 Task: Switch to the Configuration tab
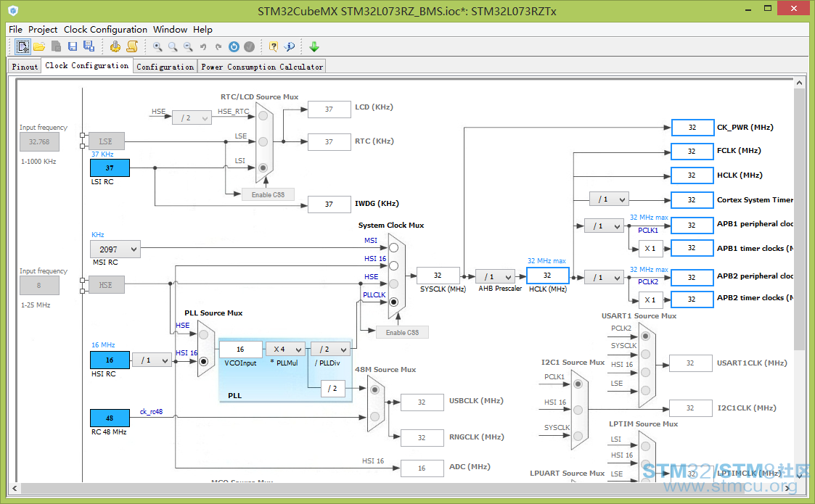[165, 67]
